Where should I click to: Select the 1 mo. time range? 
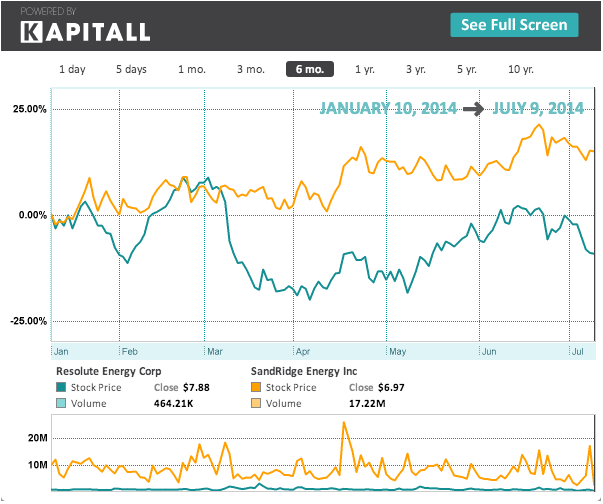[x=191, y=69]
